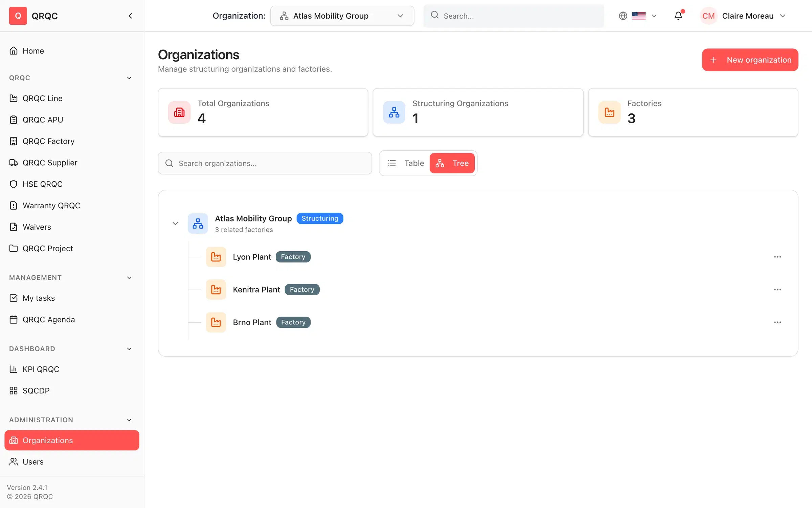812x508 pixels.
Task: Click the Kenitra Plant factory icon
Action: [216, 290]
